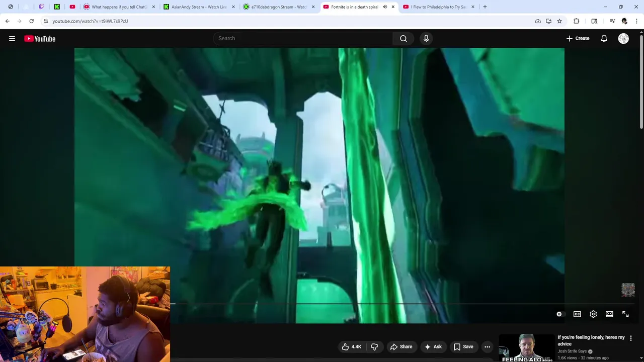
Task: Open the Josh Strife Says channel
Action: (572, 351)
